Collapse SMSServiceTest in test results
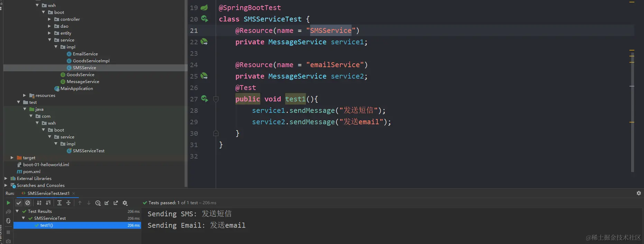The height and width of the screenshot is (244, 644). (23, 218)
